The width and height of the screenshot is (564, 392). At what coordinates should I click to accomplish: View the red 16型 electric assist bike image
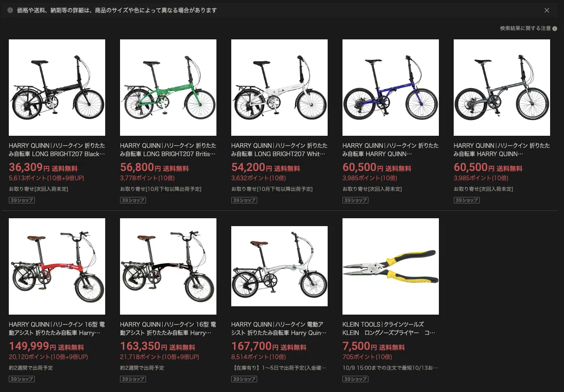[x=57, y=266]
